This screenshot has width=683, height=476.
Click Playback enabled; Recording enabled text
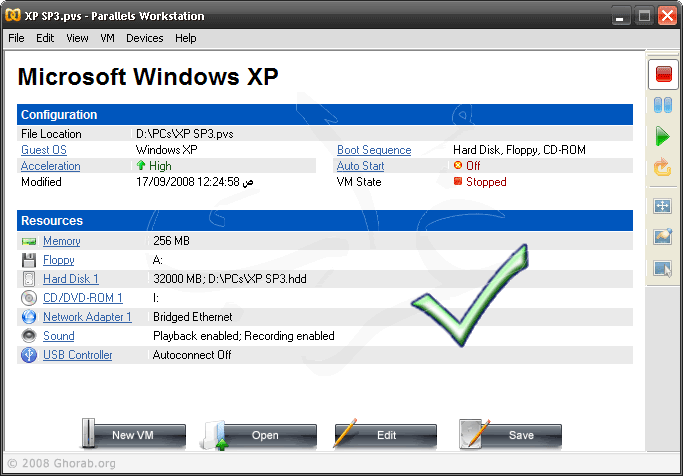[x=243, y=336]
